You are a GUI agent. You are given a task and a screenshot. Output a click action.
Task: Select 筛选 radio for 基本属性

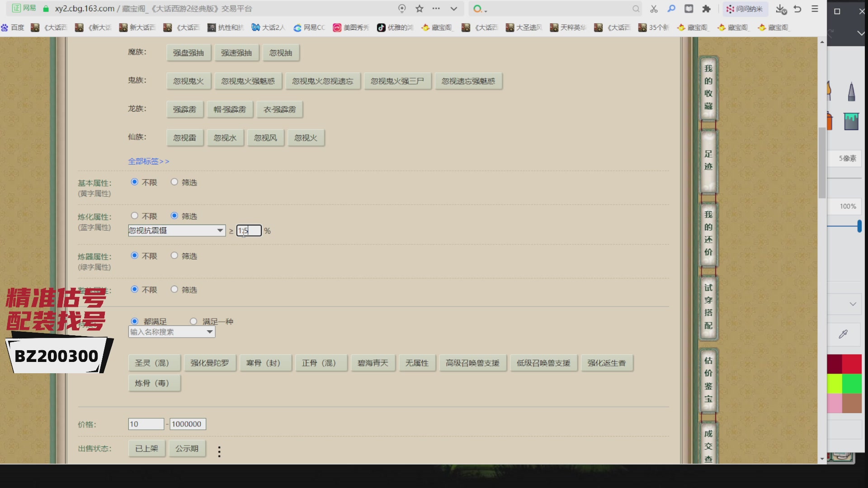point(174,182)
